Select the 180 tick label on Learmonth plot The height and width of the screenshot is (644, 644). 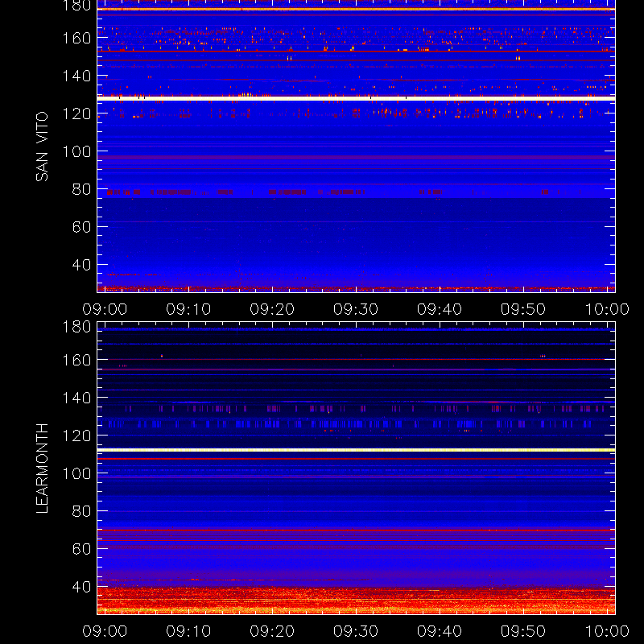tap(76, 327)
